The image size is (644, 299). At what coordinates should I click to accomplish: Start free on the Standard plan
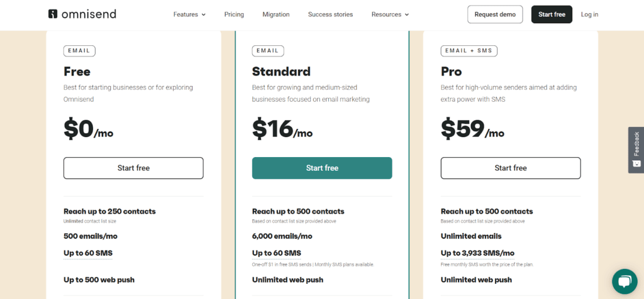[x=322, y=168]
